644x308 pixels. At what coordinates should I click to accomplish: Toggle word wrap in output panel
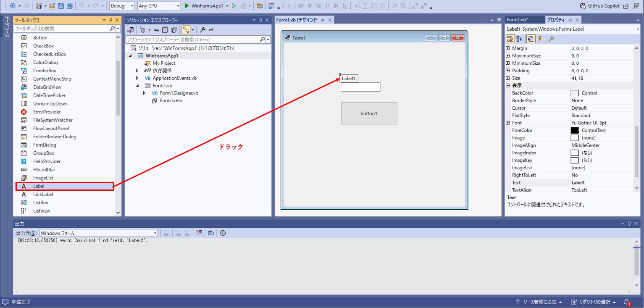[211, 233]
